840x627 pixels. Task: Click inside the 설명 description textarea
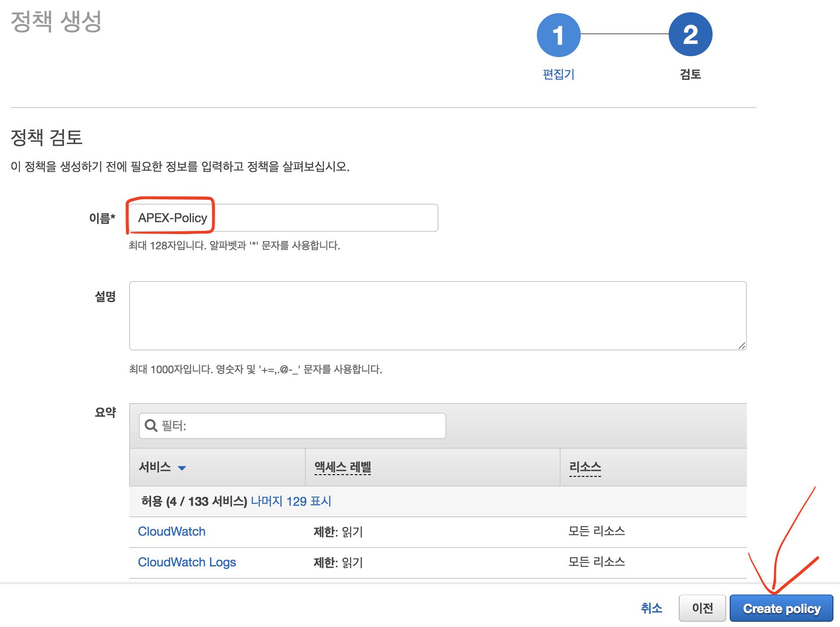coord(438,315)
